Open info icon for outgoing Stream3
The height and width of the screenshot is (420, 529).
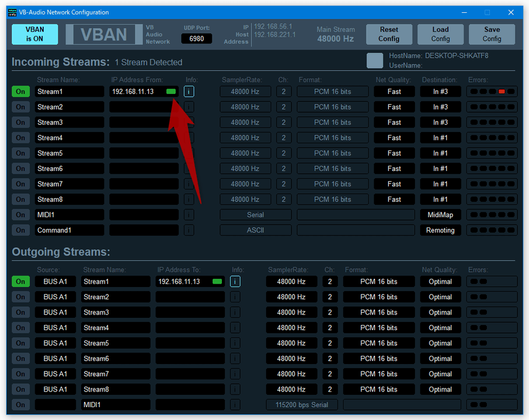click(235, 312)
